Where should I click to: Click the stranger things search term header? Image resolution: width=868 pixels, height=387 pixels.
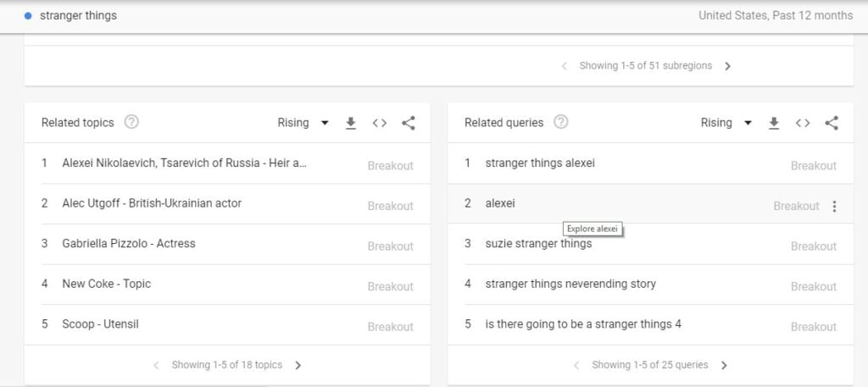78,15
